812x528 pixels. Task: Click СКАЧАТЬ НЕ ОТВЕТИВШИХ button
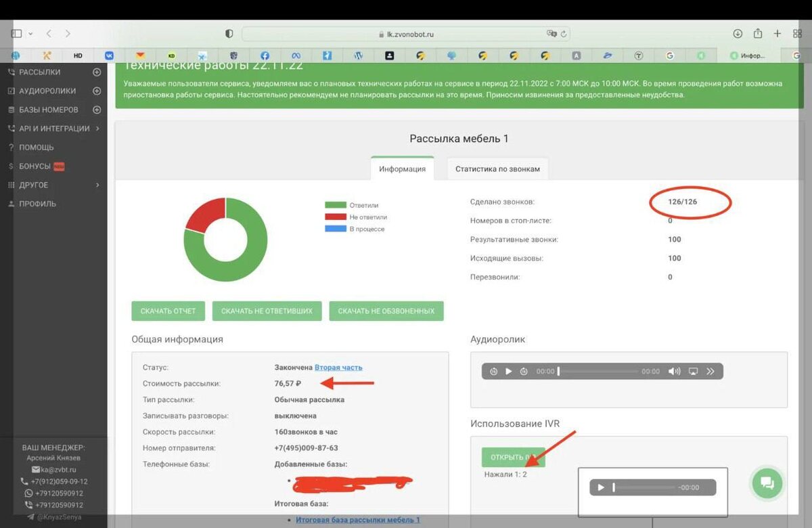267,311
